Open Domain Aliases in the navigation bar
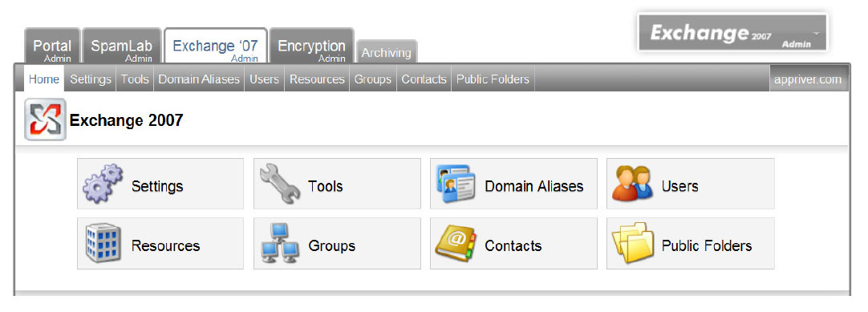The width and height of the screenshot is (868, 312). [199, 79]
